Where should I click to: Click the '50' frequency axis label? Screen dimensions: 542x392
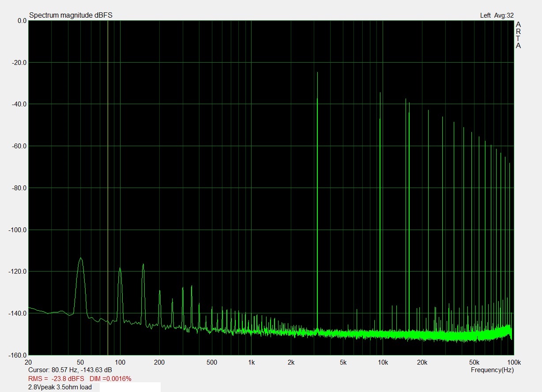click(x=80, y=363)
